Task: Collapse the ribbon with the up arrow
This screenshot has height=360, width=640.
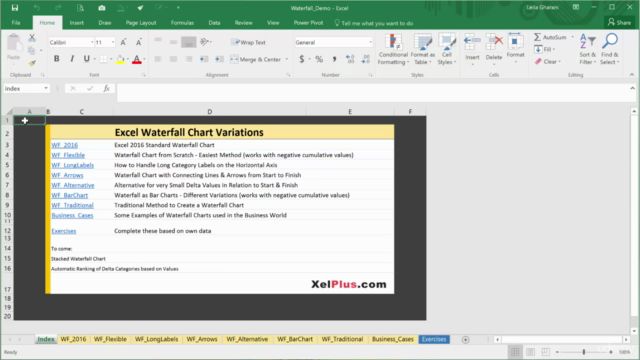Action: click(x=632, y=75)
